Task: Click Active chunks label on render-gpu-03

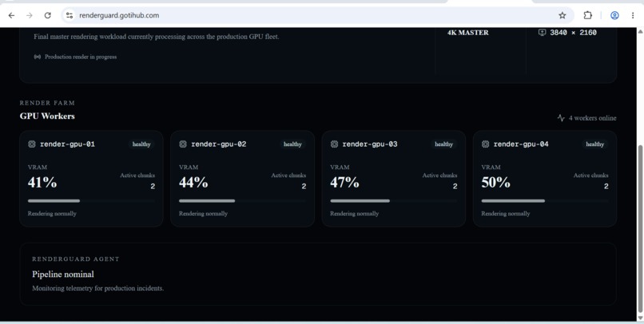Action: coord(440,175)
